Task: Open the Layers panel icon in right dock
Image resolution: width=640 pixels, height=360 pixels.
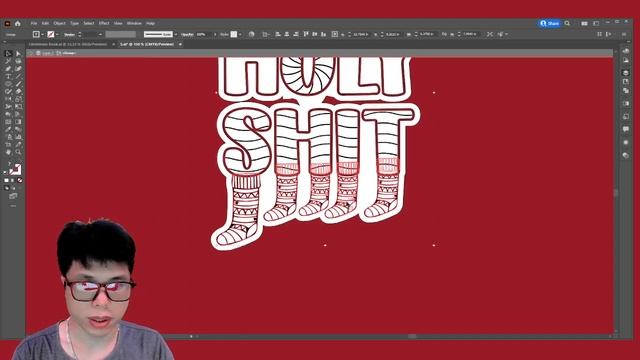Action: (x=626, y=73)
